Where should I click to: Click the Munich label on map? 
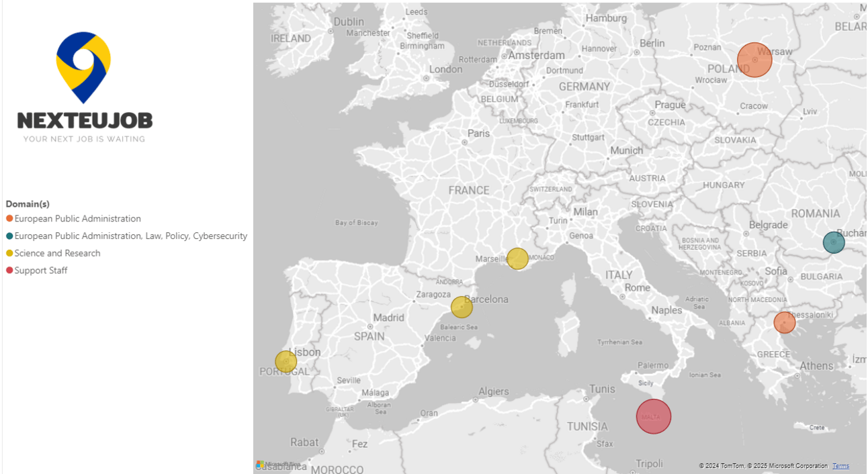[626, 150]
